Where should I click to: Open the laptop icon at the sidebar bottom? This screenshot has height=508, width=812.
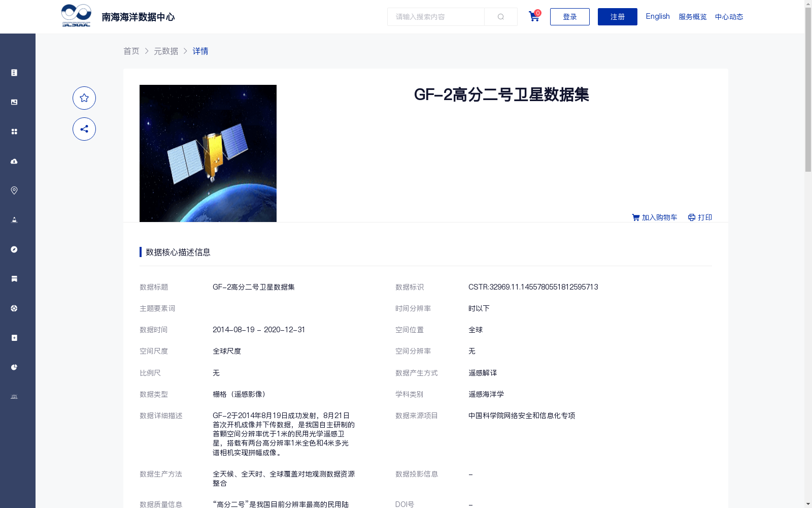click(14, 397)
